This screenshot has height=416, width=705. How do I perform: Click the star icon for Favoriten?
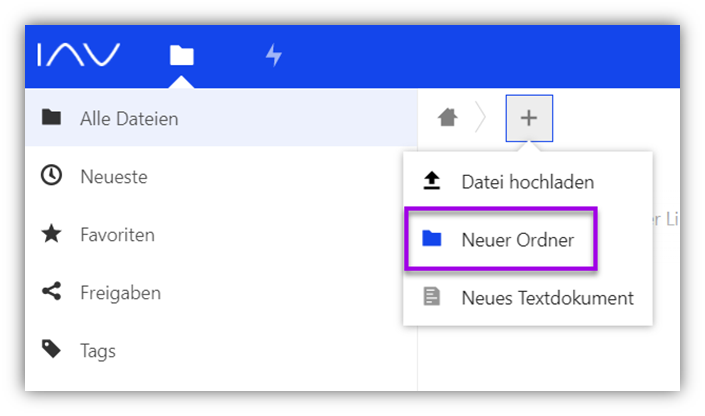(51, 234)
